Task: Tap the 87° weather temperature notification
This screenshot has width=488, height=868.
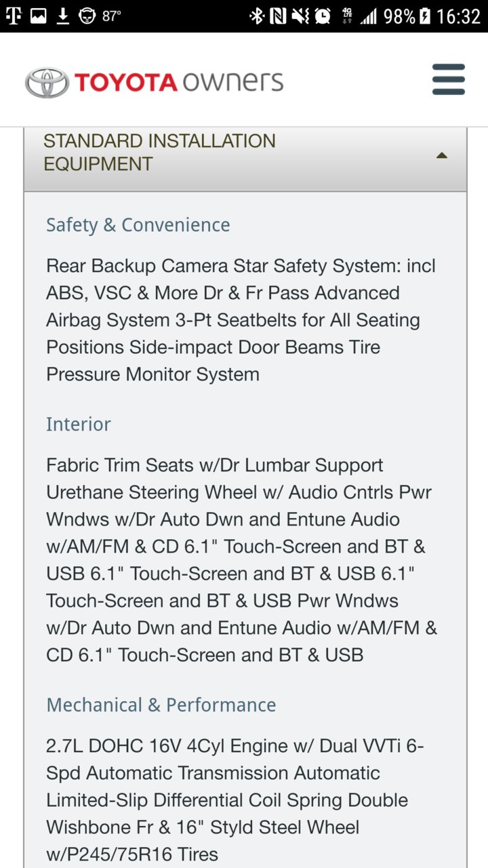Action: [x=100, y=16]
